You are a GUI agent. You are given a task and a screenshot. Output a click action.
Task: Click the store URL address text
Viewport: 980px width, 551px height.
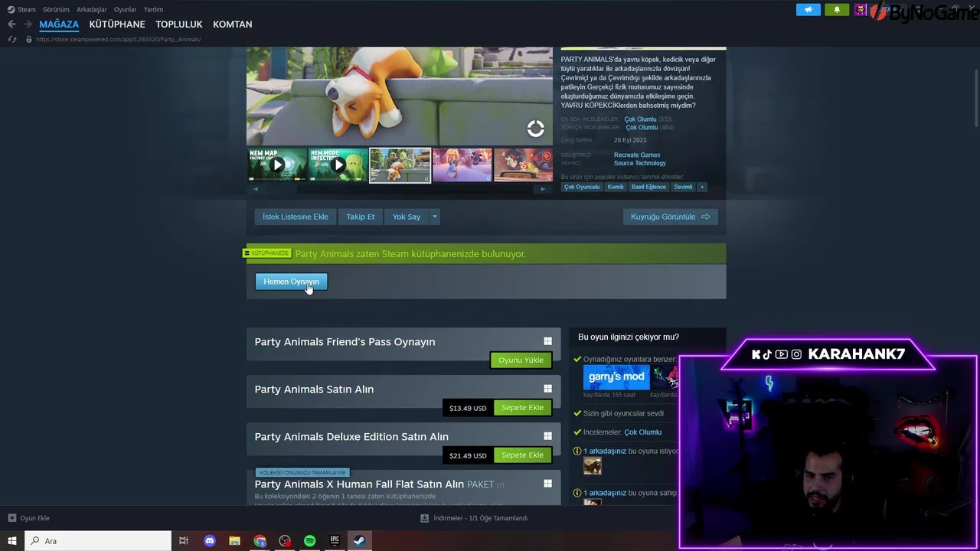click(119, 39)
